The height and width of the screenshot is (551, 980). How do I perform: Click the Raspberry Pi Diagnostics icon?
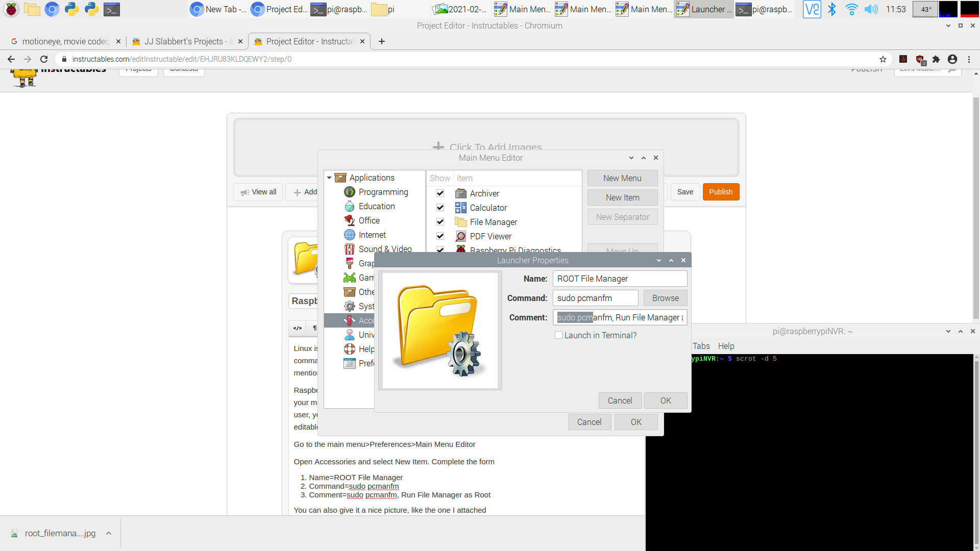click(x=460, y=251)
